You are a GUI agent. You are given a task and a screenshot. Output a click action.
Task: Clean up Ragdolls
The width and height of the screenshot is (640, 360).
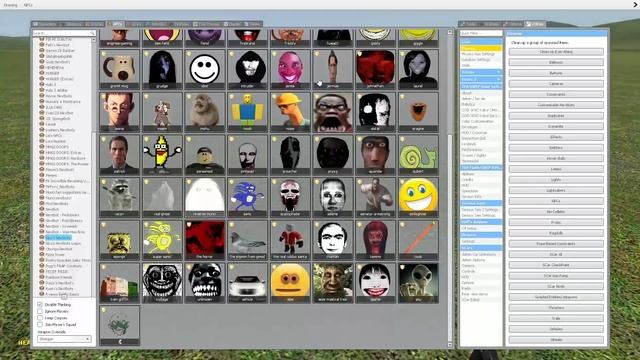pyautogui.click(x=556, y=233)
